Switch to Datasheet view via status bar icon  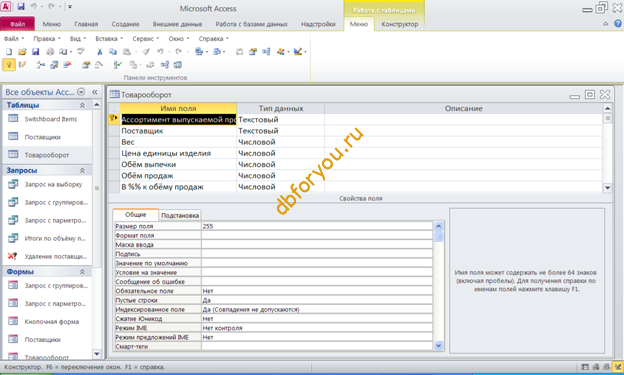tap(585, 367)
